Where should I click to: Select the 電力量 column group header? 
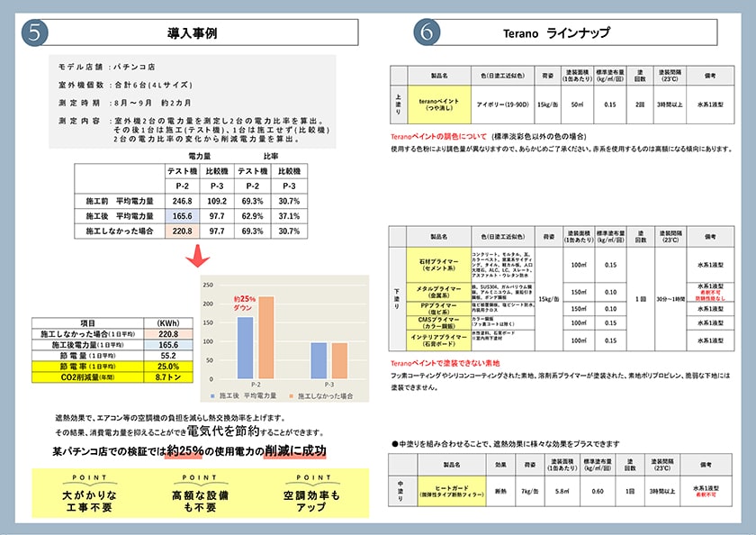[x=199, y=157]
